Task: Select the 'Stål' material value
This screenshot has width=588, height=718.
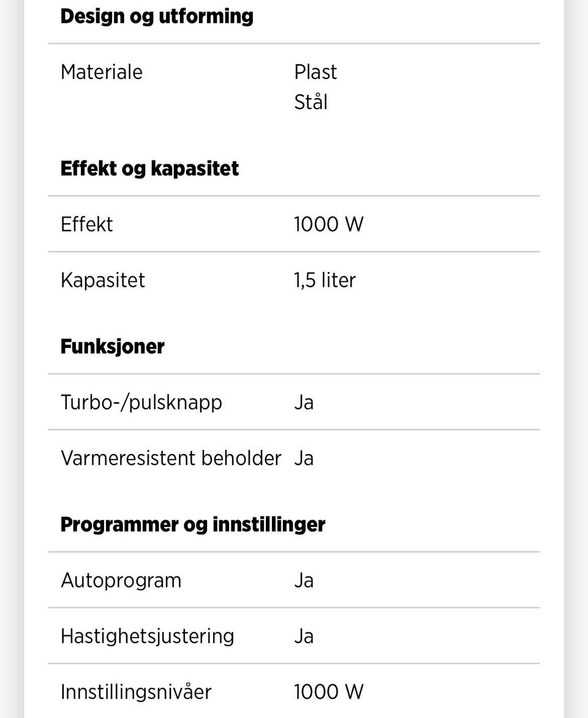Action: coord(311,102)
